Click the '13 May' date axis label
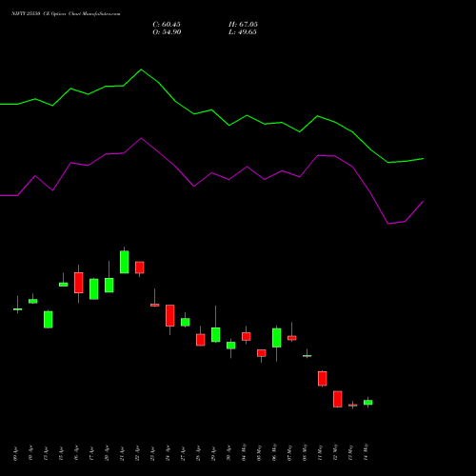Image resolution: width=476 pixels, height=476 pixels. [350, 452]
